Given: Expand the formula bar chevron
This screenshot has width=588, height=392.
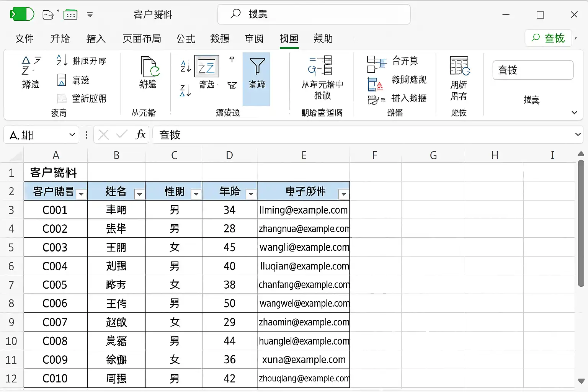Looking at the screenshot, I should [578, 135].
